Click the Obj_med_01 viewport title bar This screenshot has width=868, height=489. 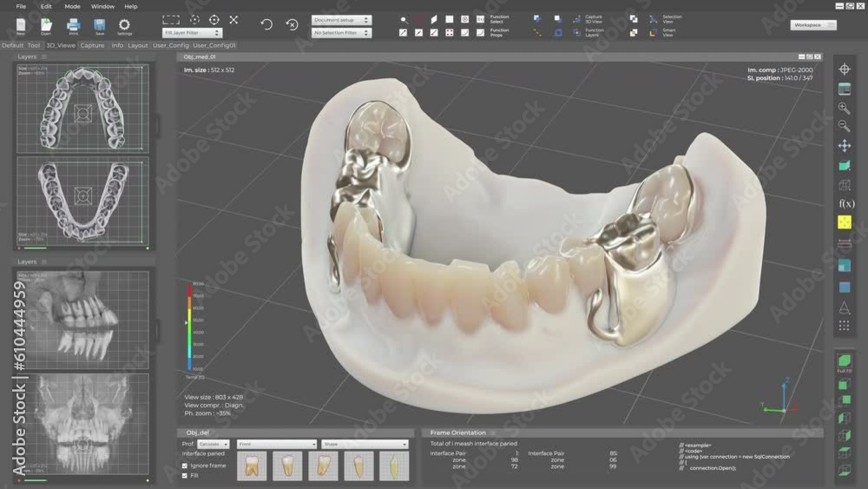500,56
